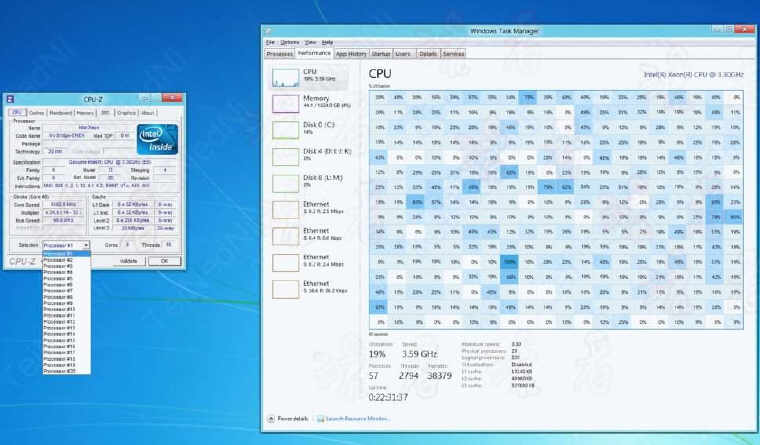The image size is (760, 445).
Task: Select the Memory entry in sidebar
Action: tap(310, 103)
